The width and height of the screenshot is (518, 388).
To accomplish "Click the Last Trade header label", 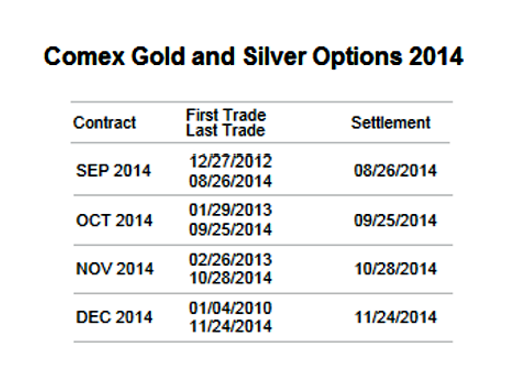I will click(226, 130).
